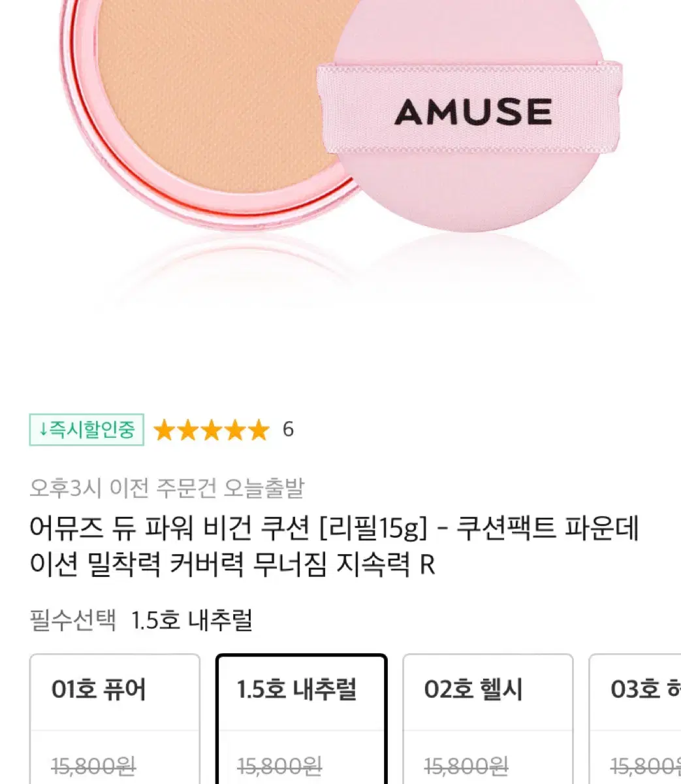Tap the 15,800원 price under 02호 헬시
Image resolution: width=681 pixels, height=784 pixels.
point(466,766)
